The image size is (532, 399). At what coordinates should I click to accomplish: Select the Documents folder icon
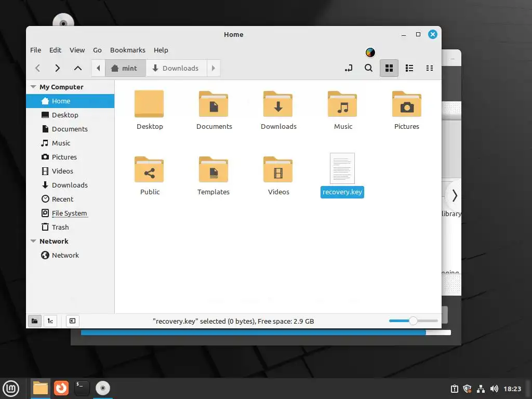214,104
